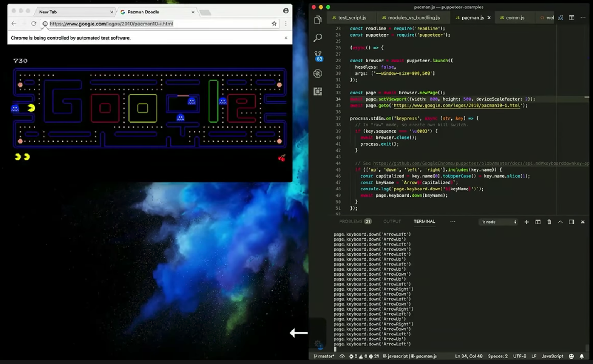Close the pacman.js editor tab
Viewport: 593px width, 364px height.
[489, 18]
